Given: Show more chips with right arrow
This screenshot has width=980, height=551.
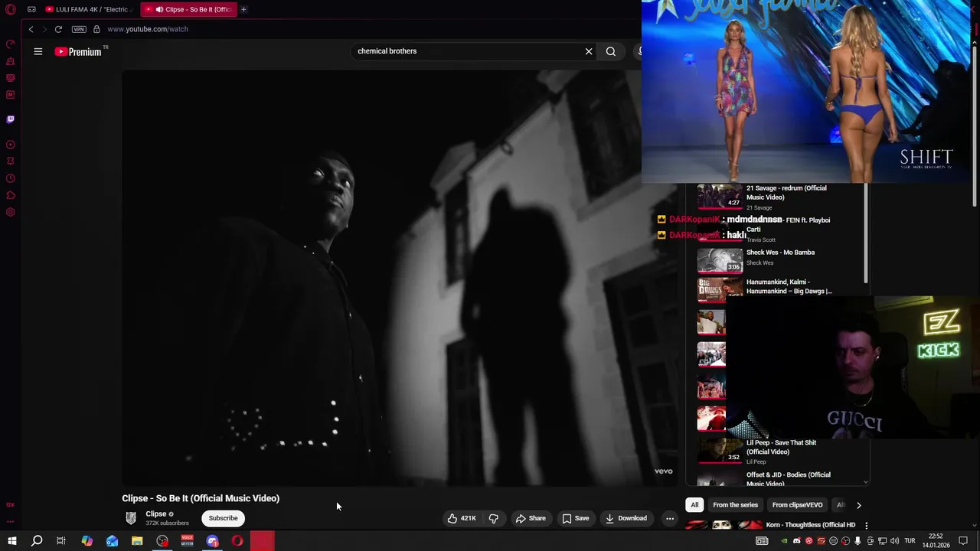Looking at the screenshot, I should 858,505.
